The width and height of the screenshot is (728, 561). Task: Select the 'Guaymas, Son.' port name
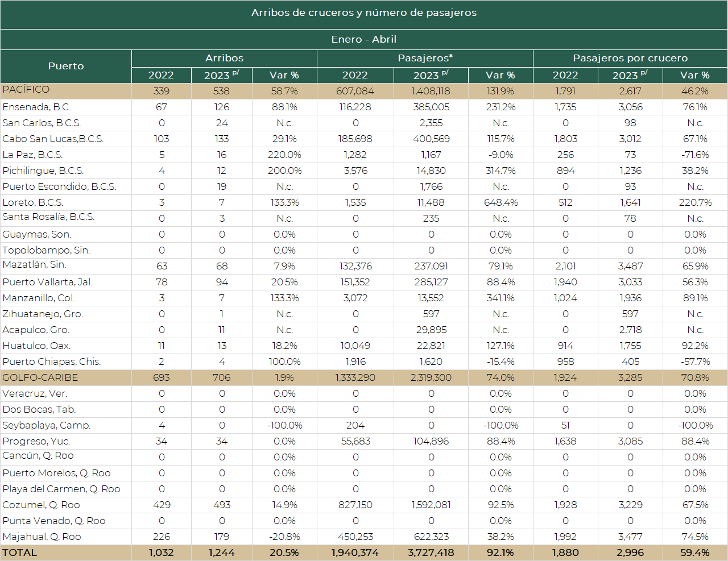tap(37, 234)
